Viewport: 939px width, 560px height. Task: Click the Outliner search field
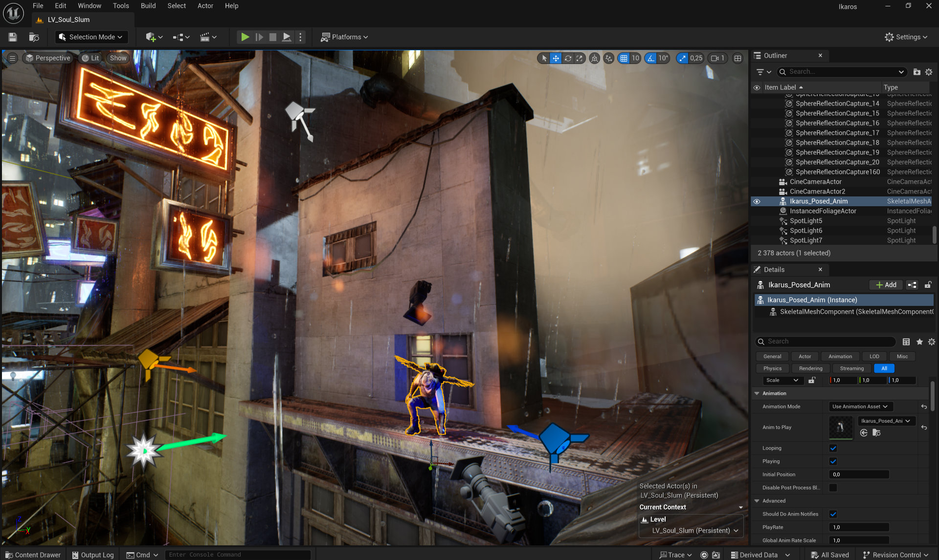(x=842, y=72)
